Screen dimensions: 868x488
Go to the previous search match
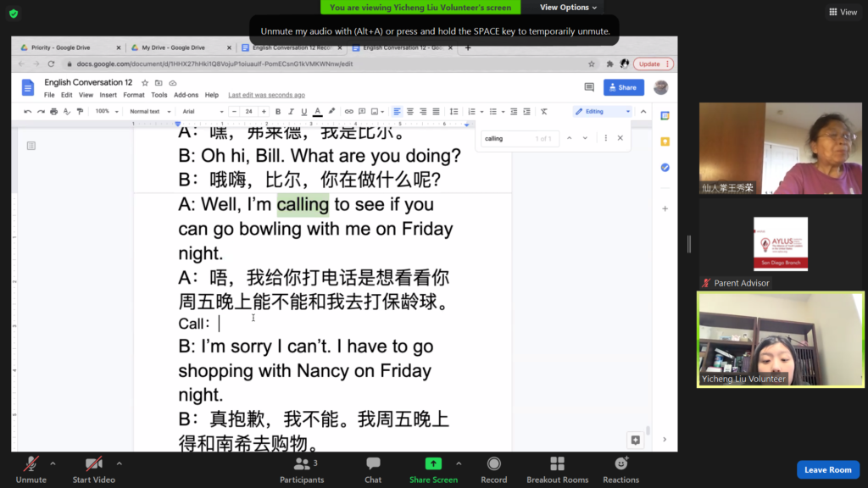[569, 138]
